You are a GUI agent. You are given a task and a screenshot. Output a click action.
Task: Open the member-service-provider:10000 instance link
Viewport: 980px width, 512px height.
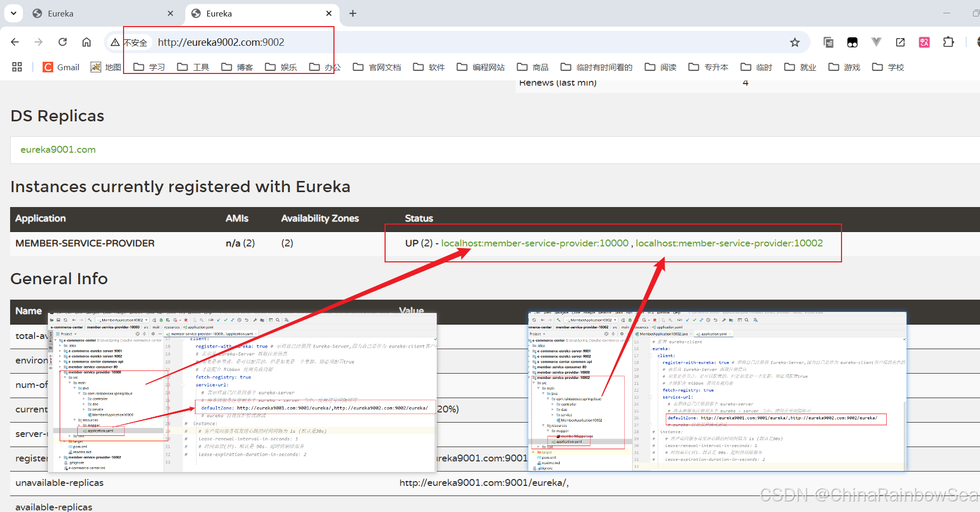535,243
